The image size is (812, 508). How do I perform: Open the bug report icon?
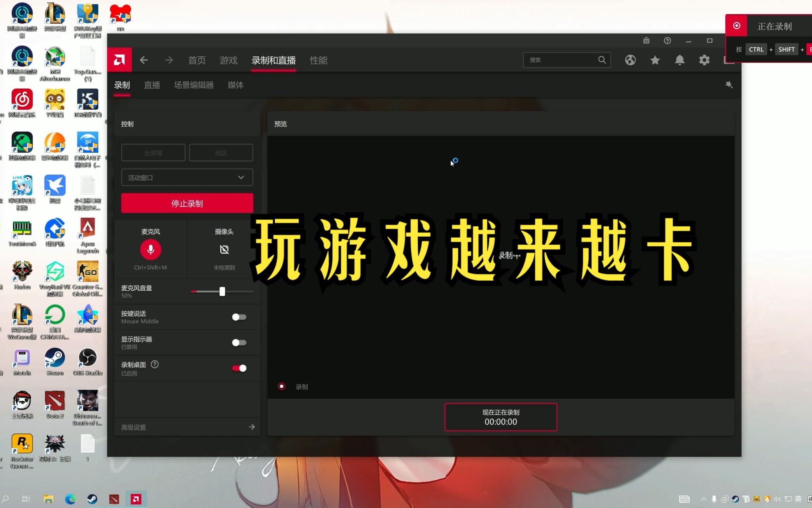(x=646, y=40)
